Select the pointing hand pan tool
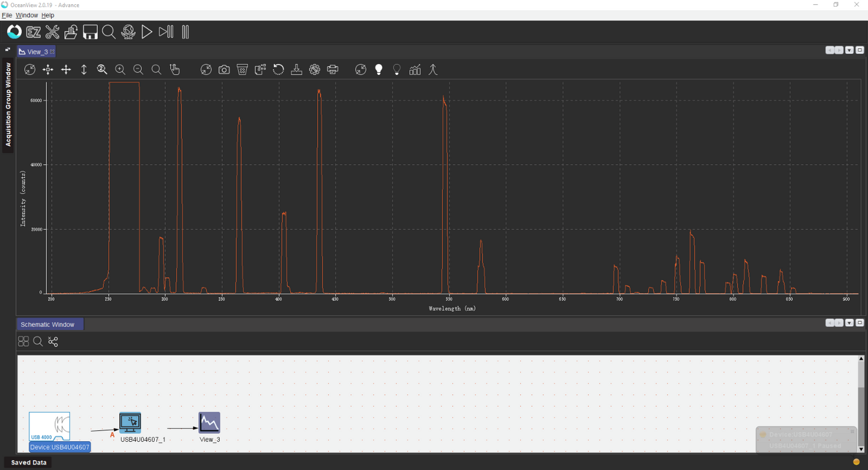This screenshot has height=470, width=868. tap(175, 70)
